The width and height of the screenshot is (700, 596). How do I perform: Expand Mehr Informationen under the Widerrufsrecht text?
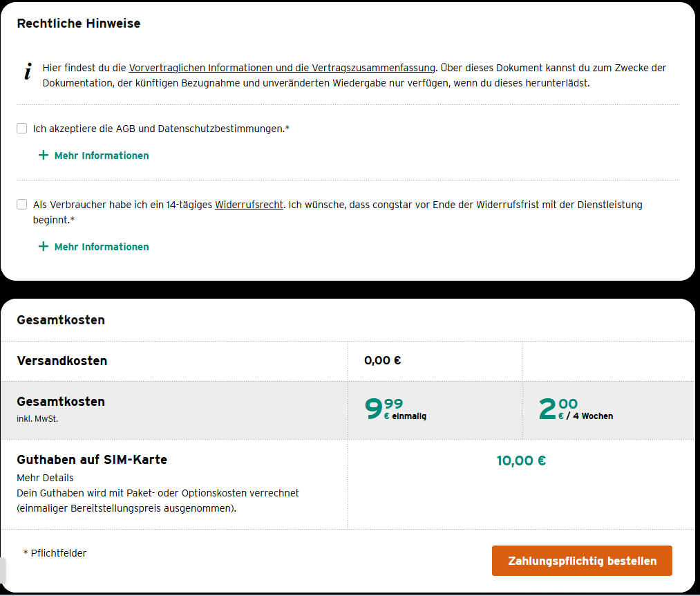[x=101, y=247]
